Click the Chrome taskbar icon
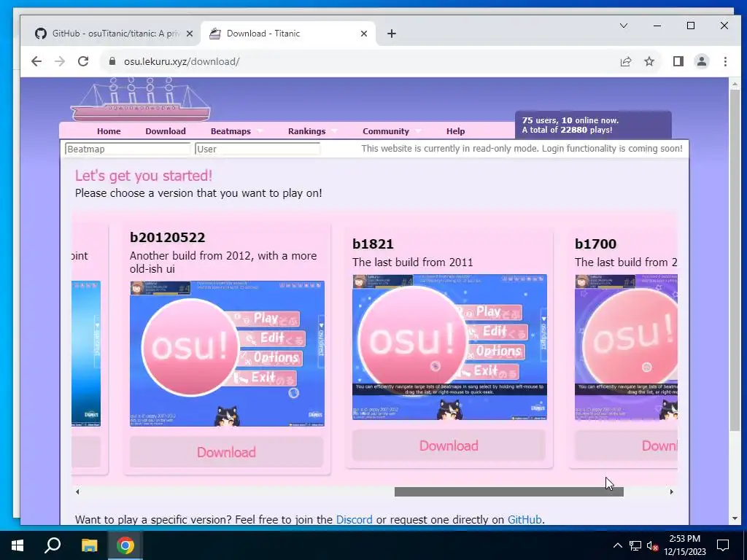Image resolution: width=747 pixels, height=560 pixels. (x=125, y=545)
